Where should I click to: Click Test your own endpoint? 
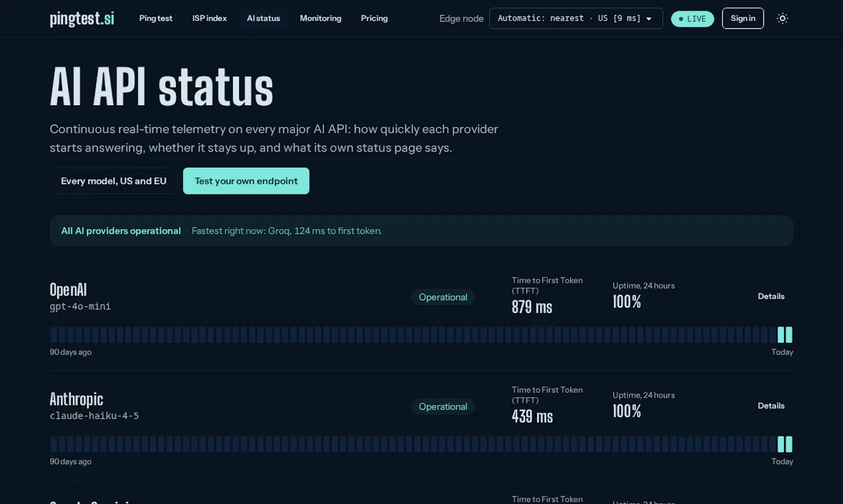point(246,181)
